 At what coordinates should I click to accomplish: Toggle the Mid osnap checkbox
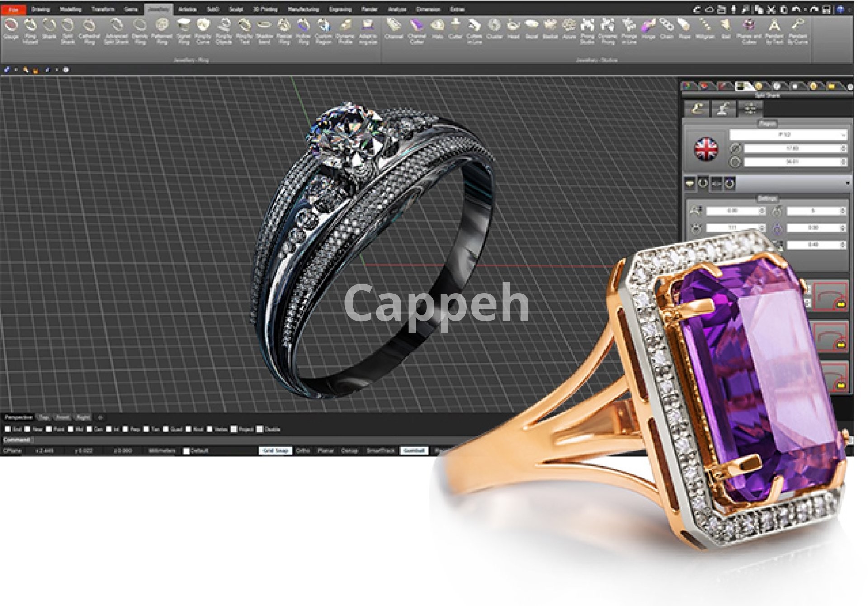click(71, 429)
